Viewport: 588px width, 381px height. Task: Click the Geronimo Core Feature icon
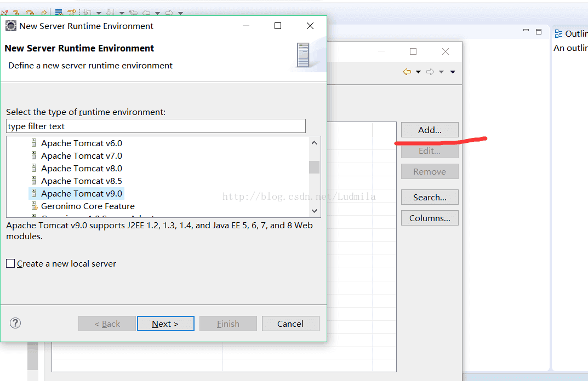click(x=35, y=206)
